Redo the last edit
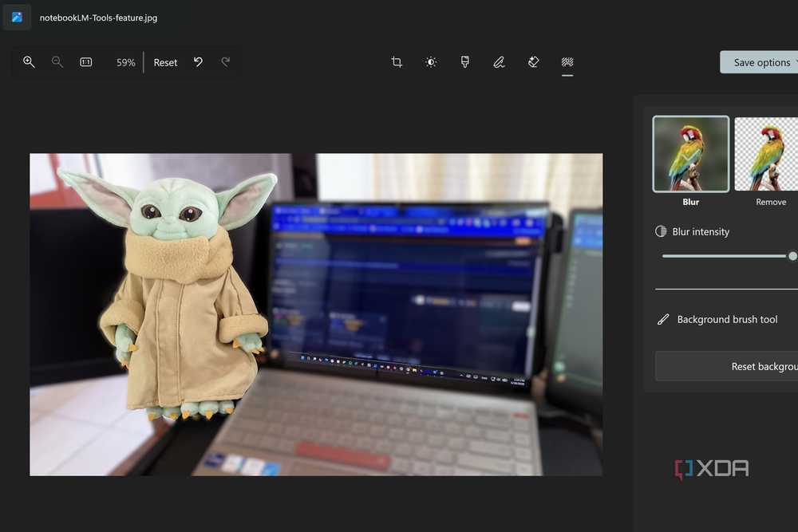Screen dimensions: 798x532 [x=226, y=62]
